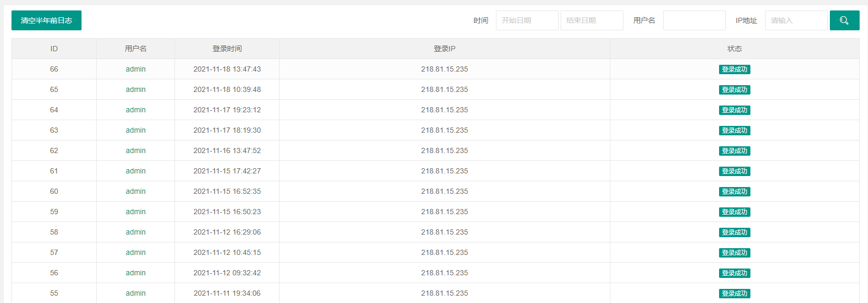868x303 pixels.
Task: Open admin link in row ID 63
Action: pos(136,130)
